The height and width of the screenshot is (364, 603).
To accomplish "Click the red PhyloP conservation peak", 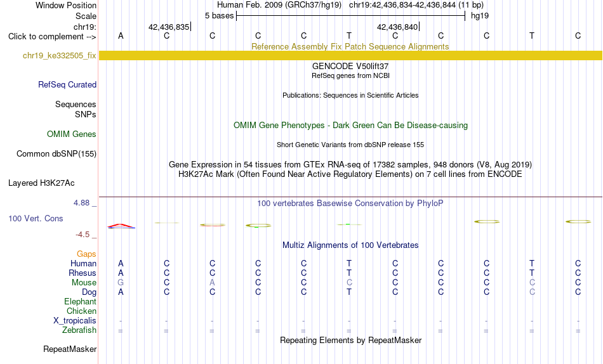I will [121, 226].
